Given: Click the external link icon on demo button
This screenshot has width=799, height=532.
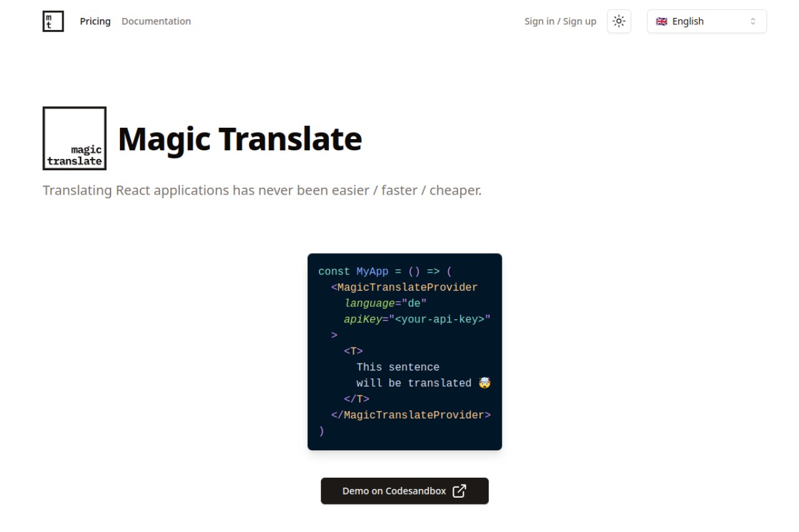Looking at the screenshot, I should click(x=459, y=491).
